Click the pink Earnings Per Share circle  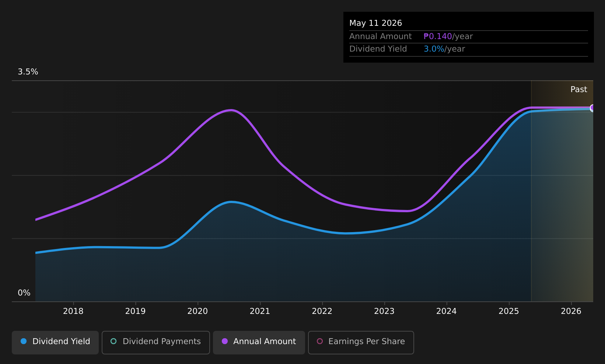(320, 341)
